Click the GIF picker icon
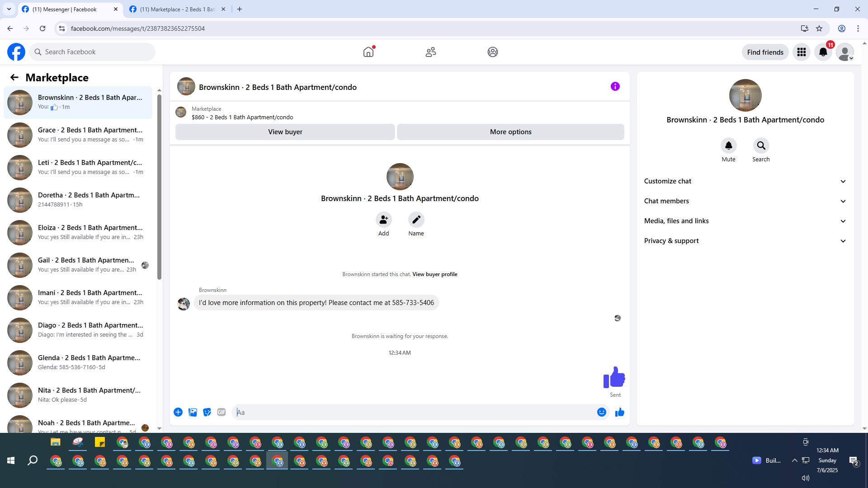 [221, 412]
